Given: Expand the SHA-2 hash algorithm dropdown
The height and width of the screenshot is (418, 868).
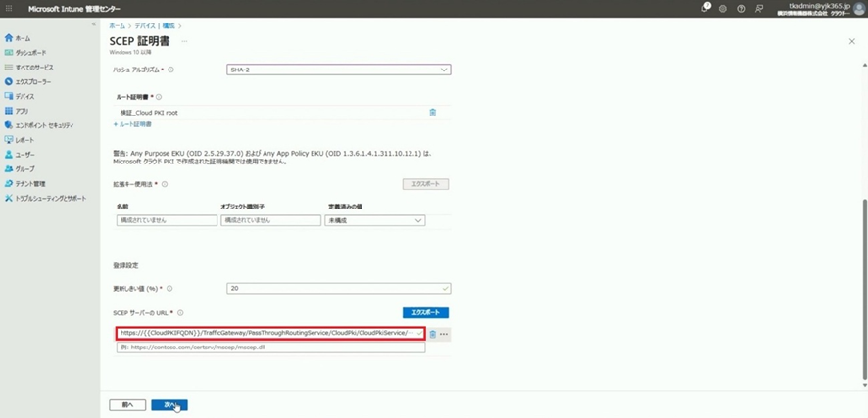Looking at the screenshot, I should point(338,70).
